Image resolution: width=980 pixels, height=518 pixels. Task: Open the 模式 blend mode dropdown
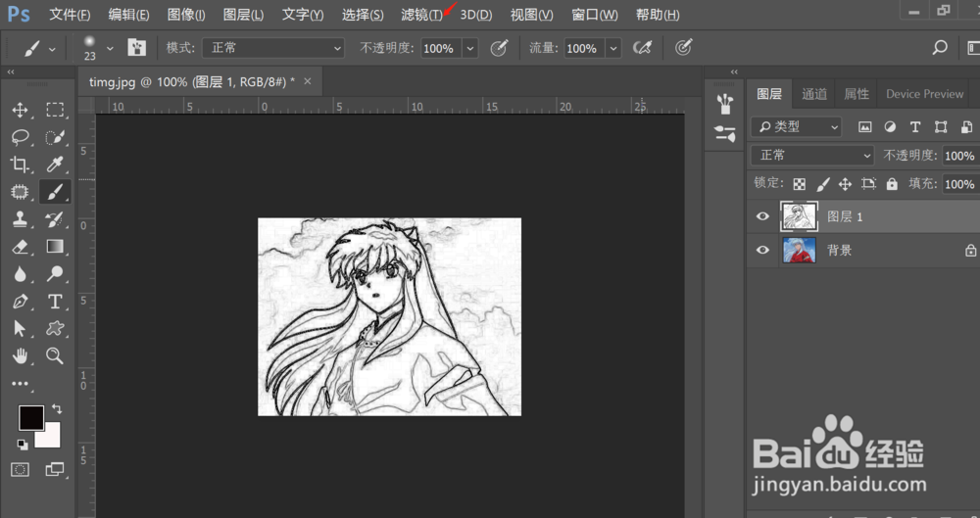point(273,47)
